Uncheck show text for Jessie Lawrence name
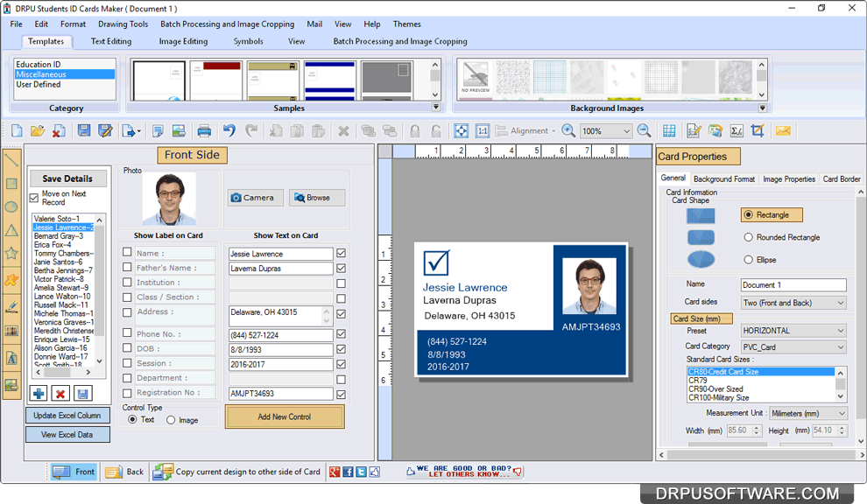Image resolution: width=867 pixels, height=504 pixels. pyautogui.click(x=342, y=253)
